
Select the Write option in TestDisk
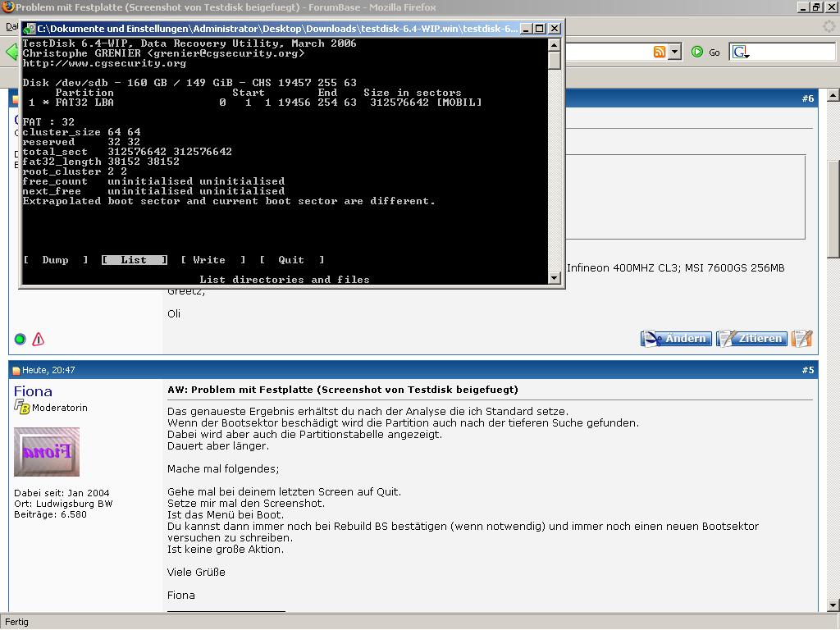(x=212, y=260)
